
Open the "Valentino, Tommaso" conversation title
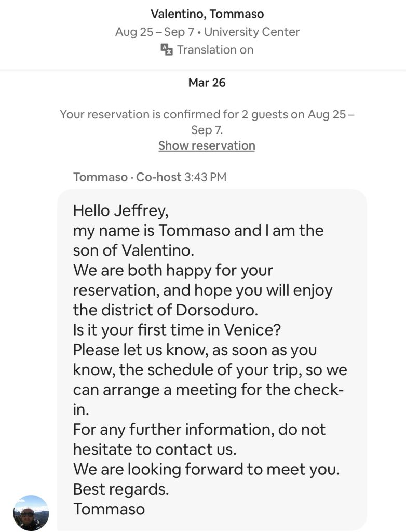point(207,14)
